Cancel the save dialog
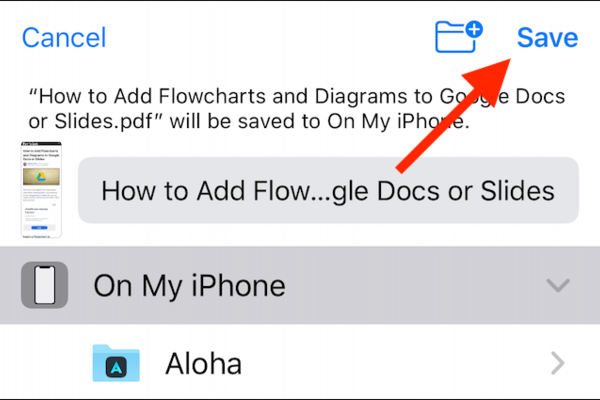 tap(64, 38)
